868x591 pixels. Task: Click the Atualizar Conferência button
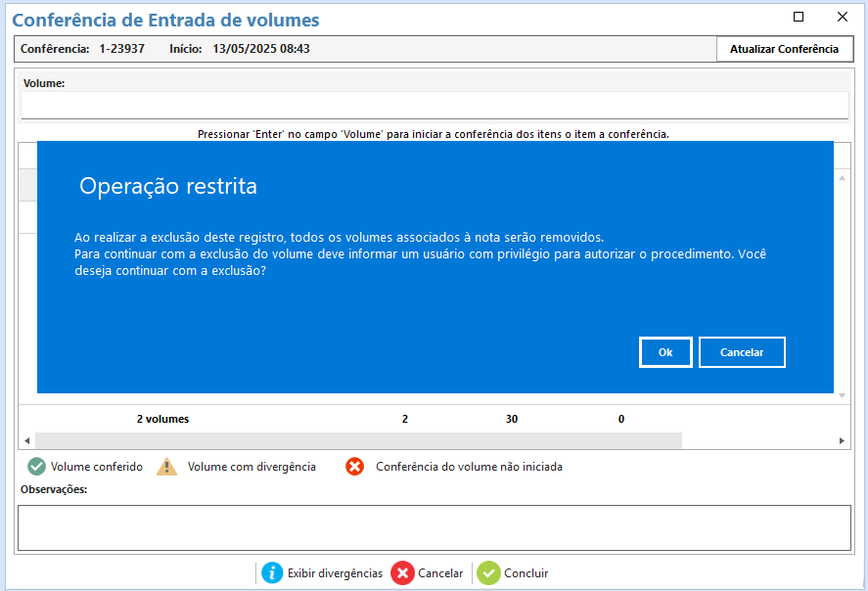tap(784, 49)
